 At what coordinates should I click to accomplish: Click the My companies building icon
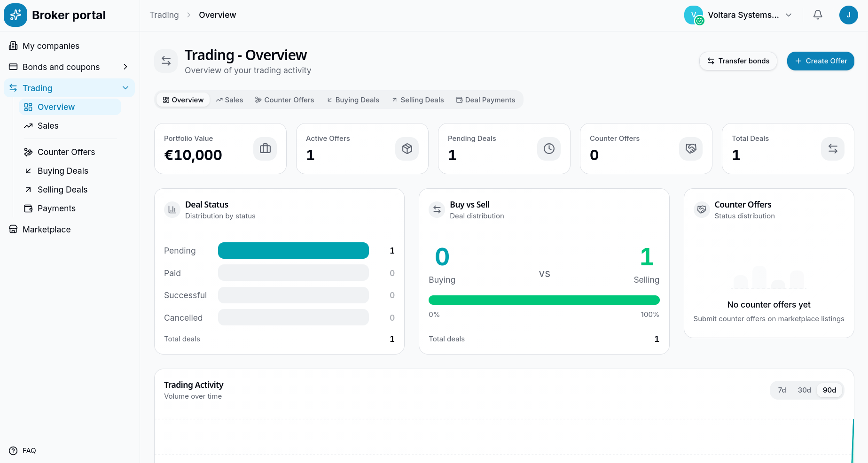coord(13,46)
